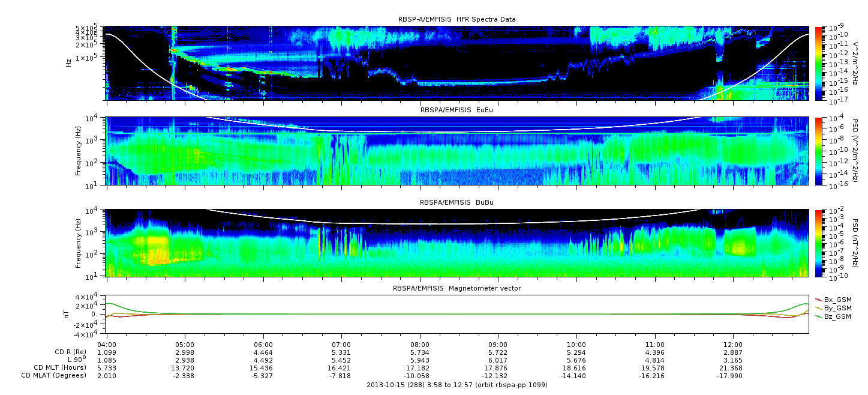Select the 'RBSPA/EMFISIS EuEu' panel title
Viewport: 868px width, 395px height.
pos(456,110)
